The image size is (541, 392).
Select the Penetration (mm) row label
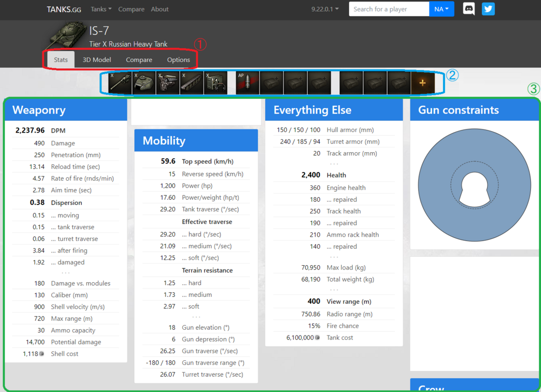(76, 155)
